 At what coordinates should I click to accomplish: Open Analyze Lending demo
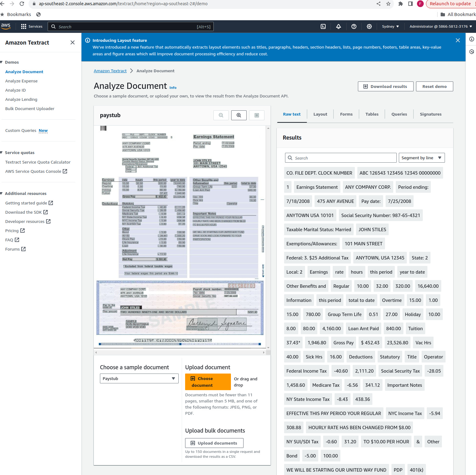tap(21, 99)
